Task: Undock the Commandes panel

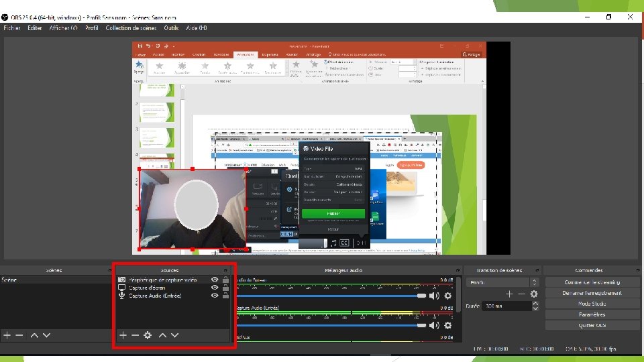Action: coord(638,270)
